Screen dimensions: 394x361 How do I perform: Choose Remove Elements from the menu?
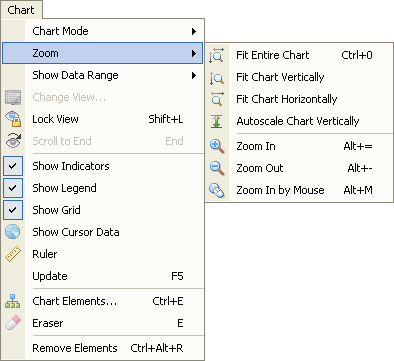pos(103,348)
